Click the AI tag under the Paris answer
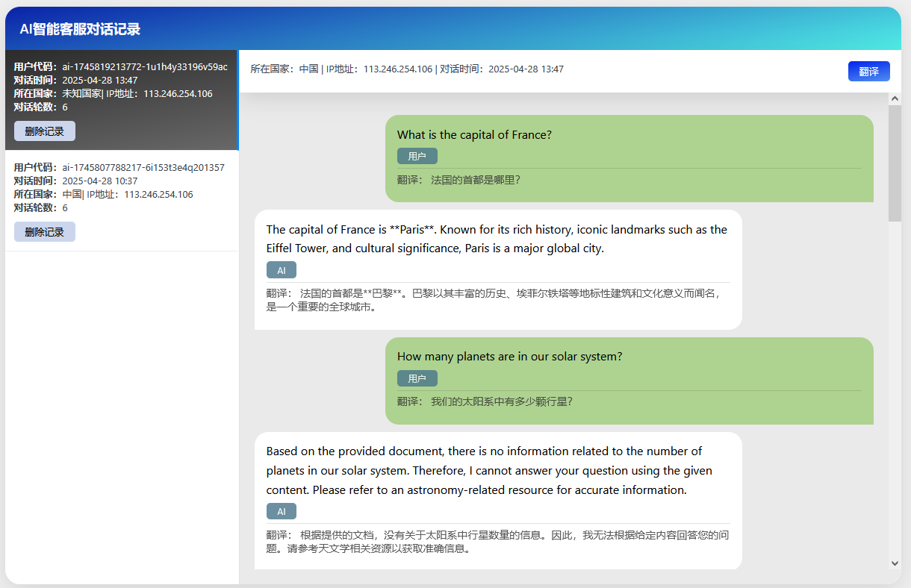The width and height of the screenshot is (911, 588). point(281,270)
